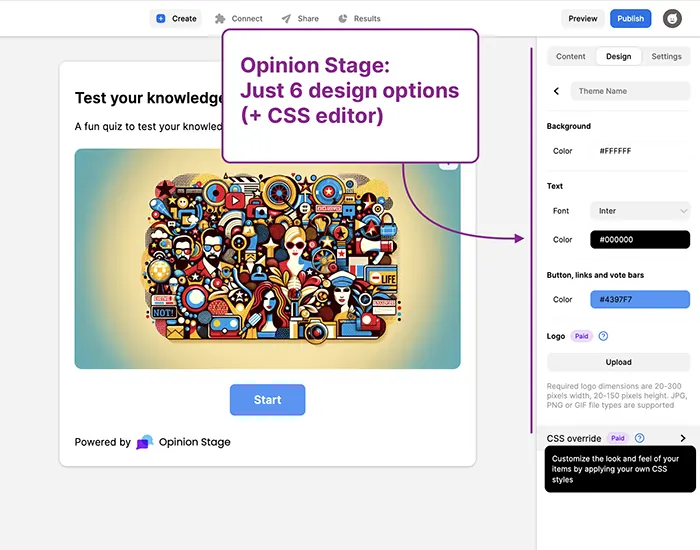The height and width of the screenshot is (550, 700).
Task: Click the Upload logo button
Action: point(618,362)
